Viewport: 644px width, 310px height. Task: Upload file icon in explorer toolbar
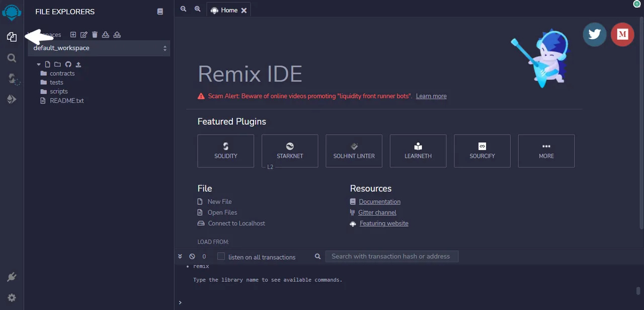[78, 64]
